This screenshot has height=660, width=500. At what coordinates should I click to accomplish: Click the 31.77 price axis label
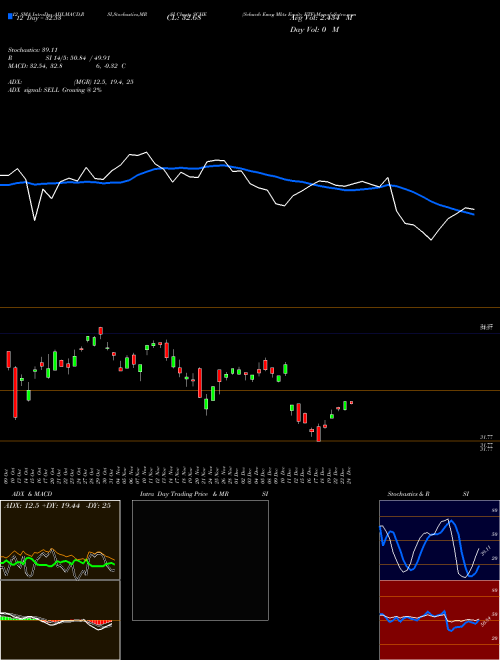coord(487,438)
